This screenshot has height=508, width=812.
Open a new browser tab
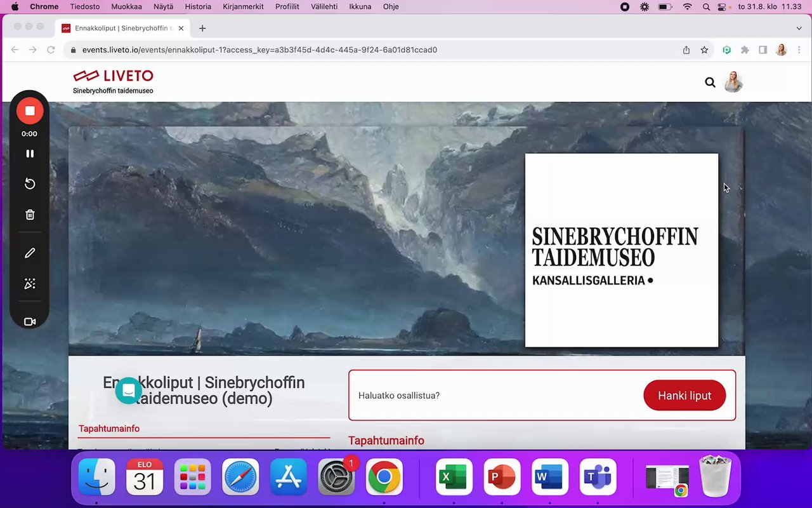tap(202, 28)
